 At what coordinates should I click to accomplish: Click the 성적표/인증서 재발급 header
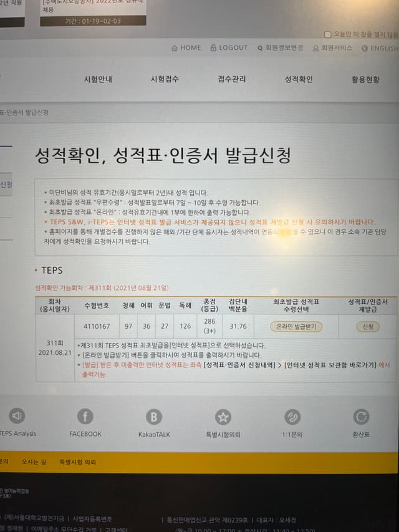pyautogui.click(x=368, y=306)
